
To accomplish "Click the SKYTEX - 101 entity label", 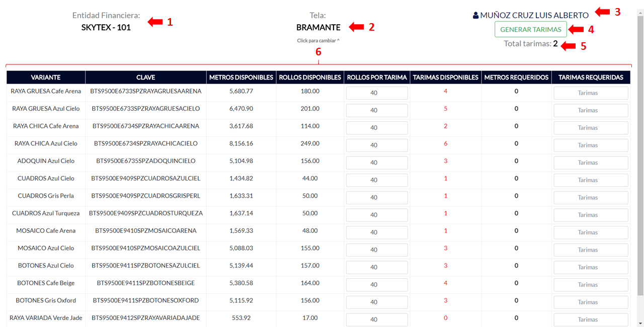I will pyautogui.click(x=106, y=27).
